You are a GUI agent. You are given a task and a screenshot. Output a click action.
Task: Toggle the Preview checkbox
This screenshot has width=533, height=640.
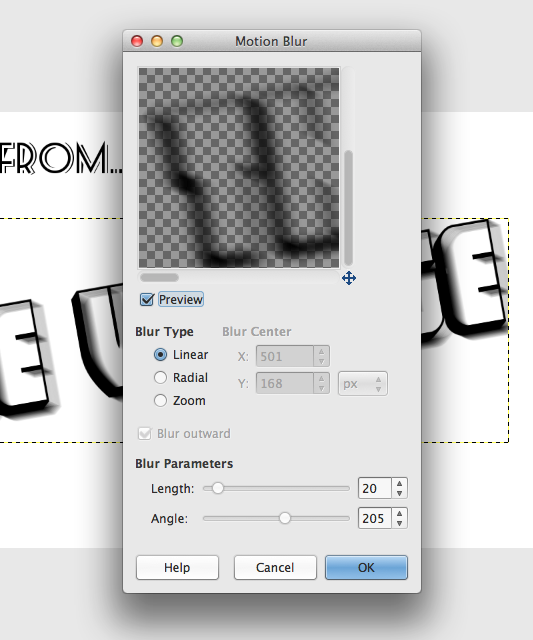(147, 300)
